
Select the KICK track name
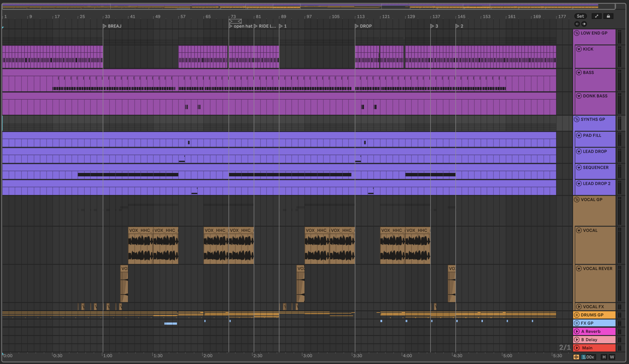tap(588, 49)
